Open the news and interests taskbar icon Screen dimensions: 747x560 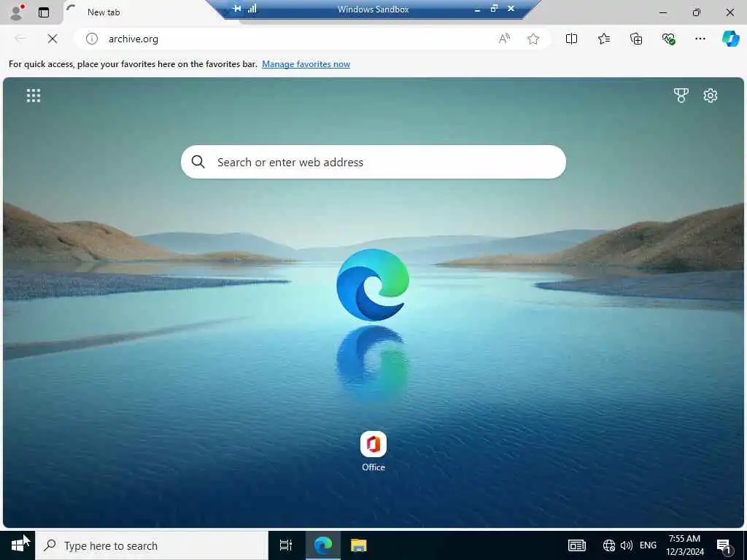576,545
